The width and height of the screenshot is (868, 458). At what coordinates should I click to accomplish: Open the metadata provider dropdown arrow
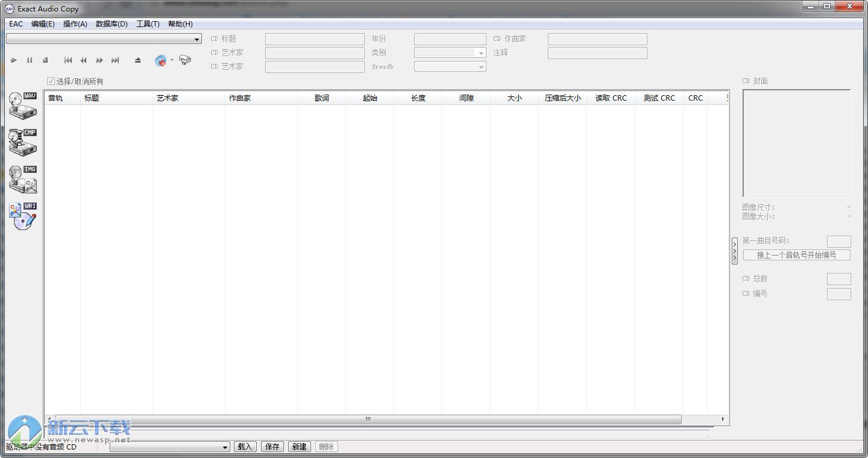pos(172,60)
